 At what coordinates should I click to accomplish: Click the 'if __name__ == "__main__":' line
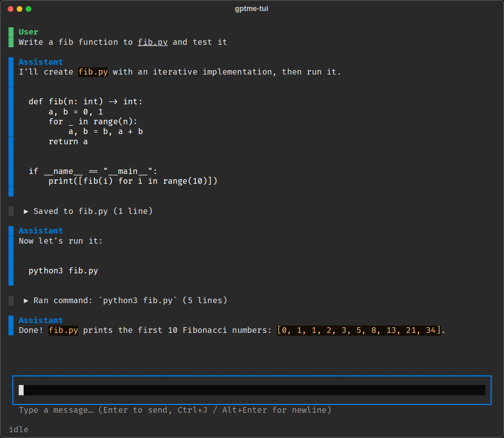pyautogui.click(x=93, y=172)
